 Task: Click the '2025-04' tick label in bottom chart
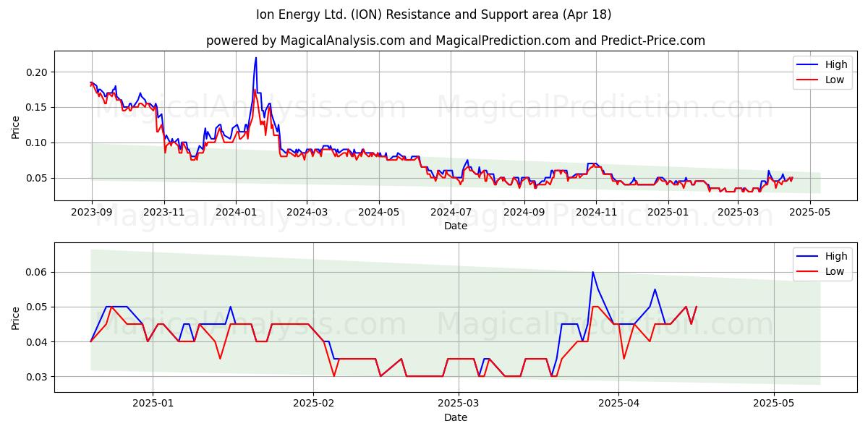click(619, 404)
